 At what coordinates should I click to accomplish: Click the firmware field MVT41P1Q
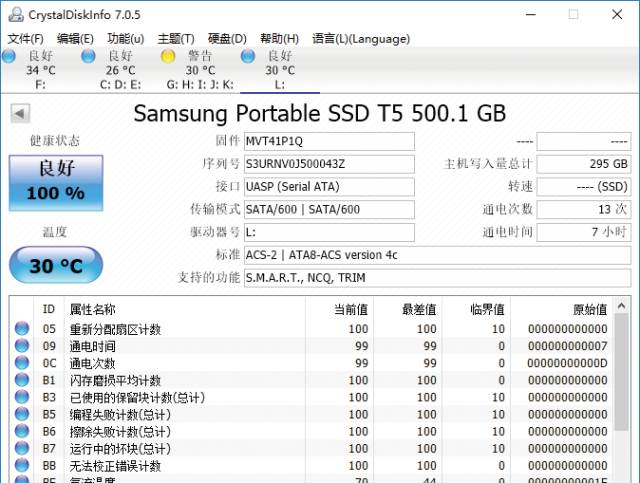coord(328,141)
